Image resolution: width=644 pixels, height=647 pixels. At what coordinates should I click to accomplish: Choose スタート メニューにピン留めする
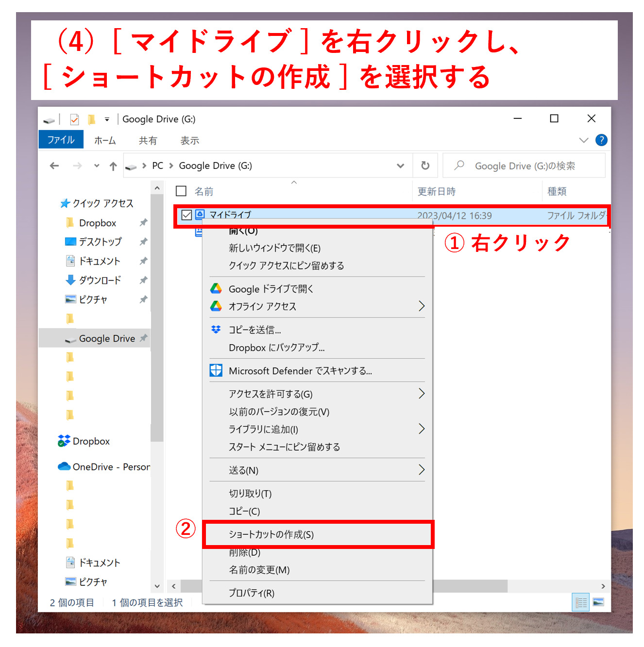pyautogui.click(x=317, y=447)
